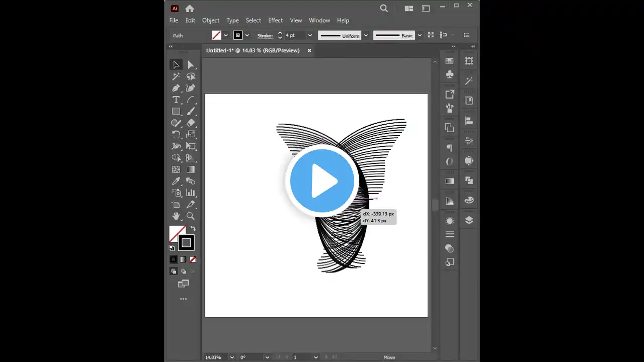The image size is (644, 362).
Task: Choose the Type tool
Action: [176, 100]
